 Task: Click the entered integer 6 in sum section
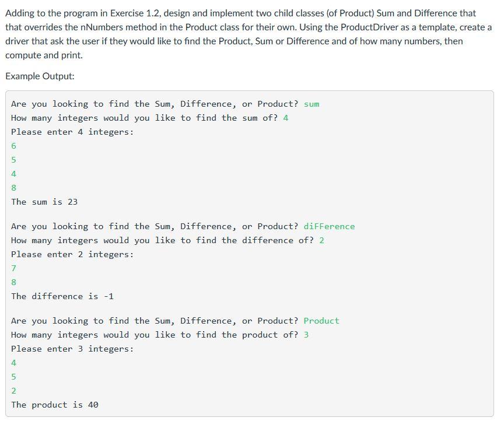[x=13, y=146]
